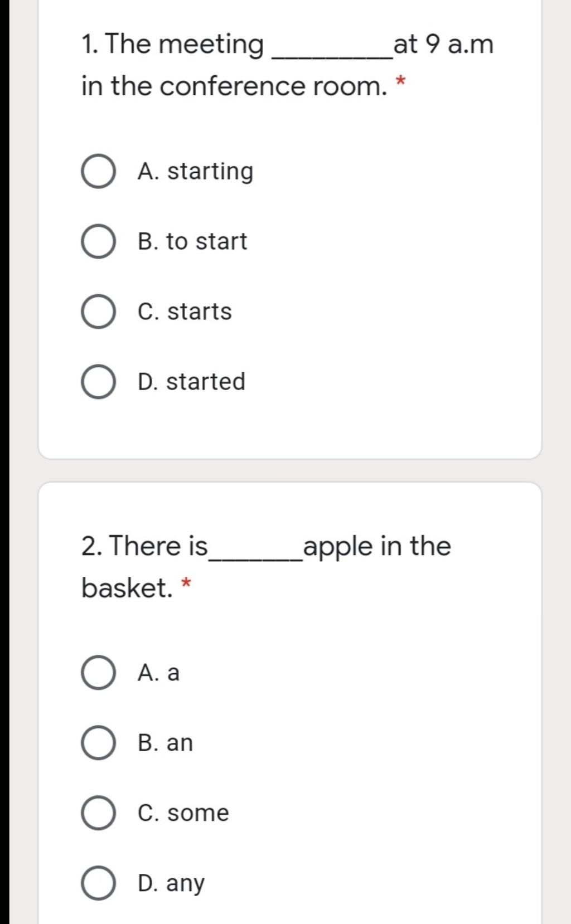Click the 'C. some' answer text

tap(183, 813)
